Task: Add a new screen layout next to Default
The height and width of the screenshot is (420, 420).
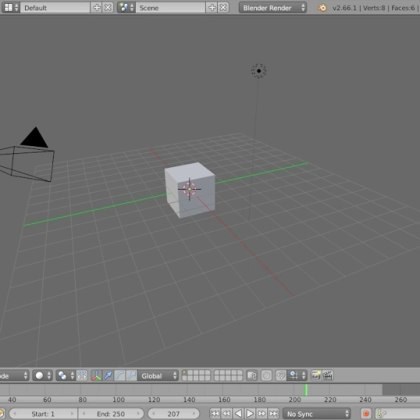Action: pyautogui.click(x=97, y=7)
